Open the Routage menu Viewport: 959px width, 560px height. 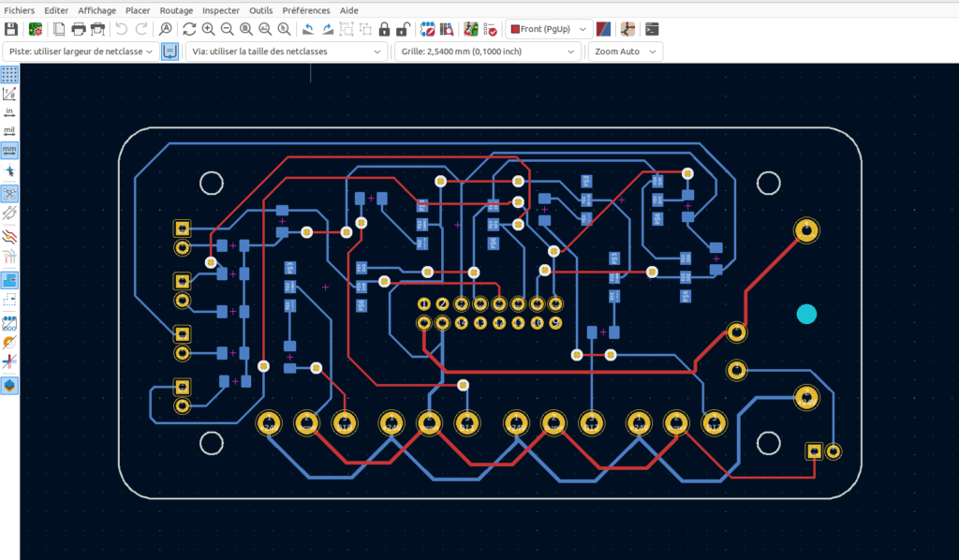coord(176,10)
